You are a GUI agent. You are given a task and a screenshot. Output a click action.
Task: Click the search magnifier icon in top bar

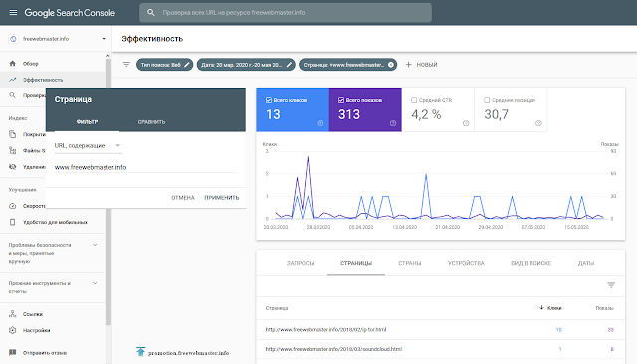[151, 13]
